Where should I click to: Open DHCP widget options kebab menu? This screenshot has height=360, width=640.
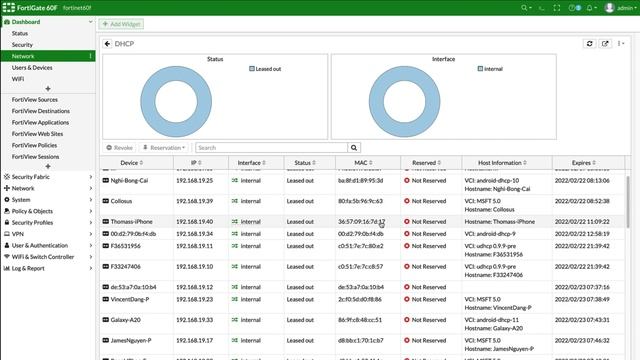(x=620, y=43)
